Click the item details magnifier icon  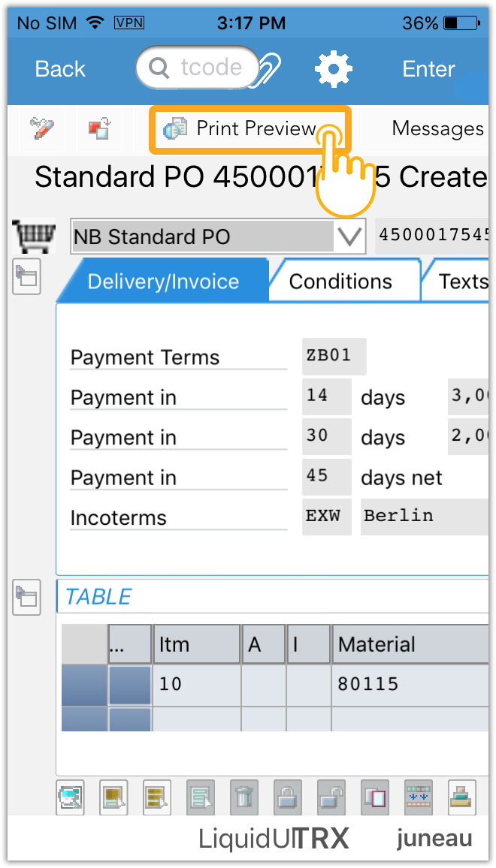(x=71, y=797)
